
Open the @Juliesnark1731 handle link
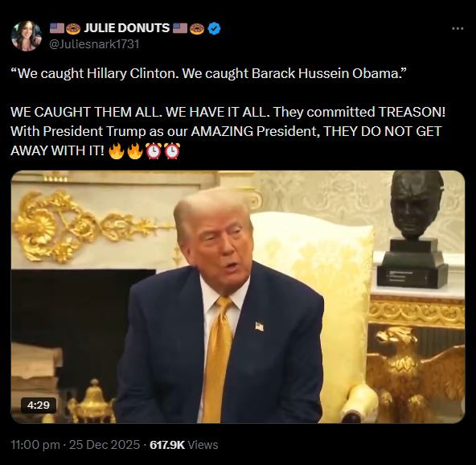tap(94, 44)
